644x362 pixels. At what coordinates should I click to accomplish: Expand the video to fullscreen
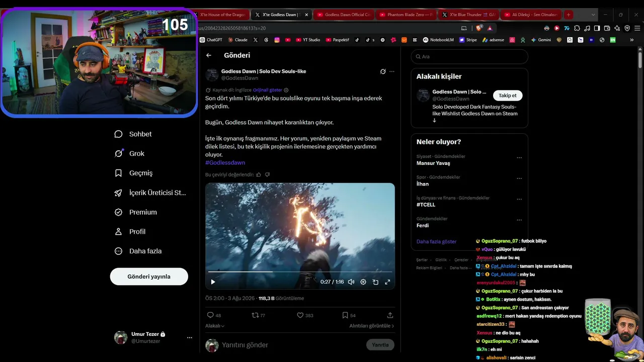[x=387, y=282]
